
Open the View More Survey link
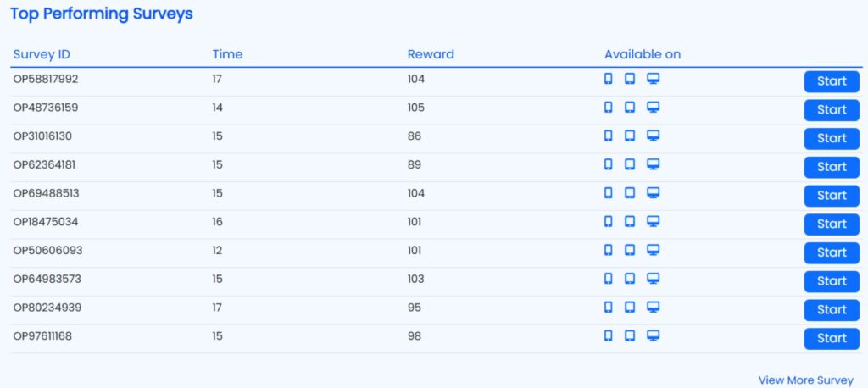point(805,380)
